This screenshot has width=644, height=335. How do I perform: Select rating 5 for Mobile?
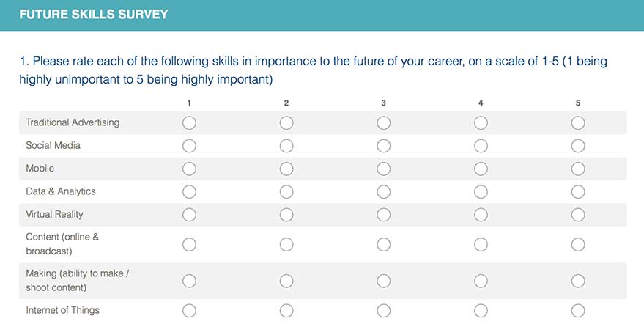click(578, 169)
